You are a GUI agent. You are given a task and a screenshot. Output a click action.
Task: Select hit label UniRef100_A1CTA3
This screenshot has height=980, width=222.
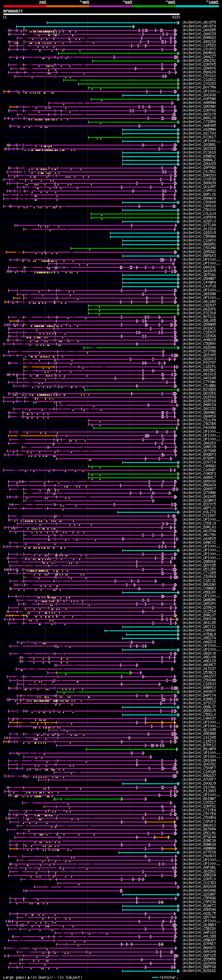(x=199, y=133)
